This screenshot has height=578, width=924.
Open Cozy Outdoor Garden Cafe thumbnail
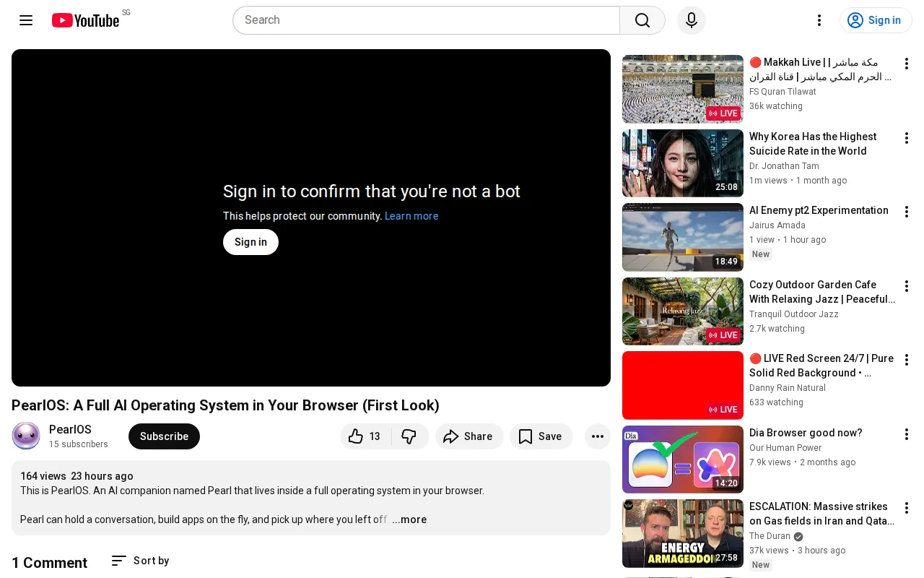[683, 311]
